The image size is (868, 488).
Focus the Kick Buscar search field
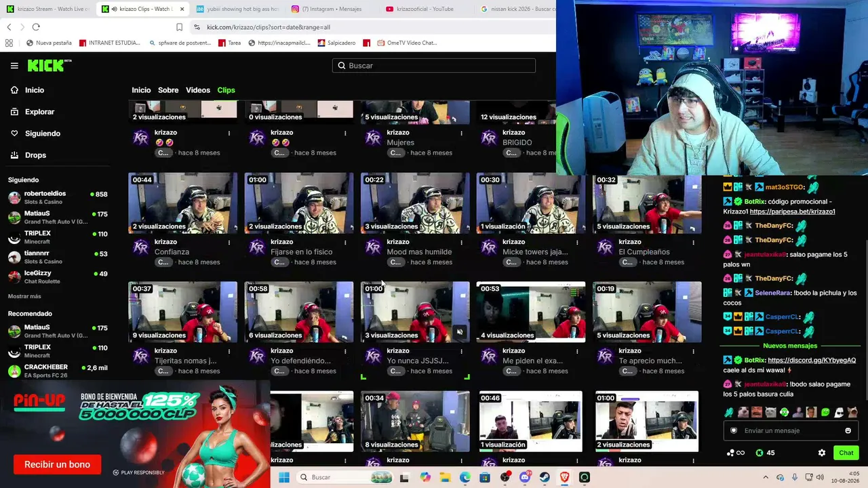434,66
